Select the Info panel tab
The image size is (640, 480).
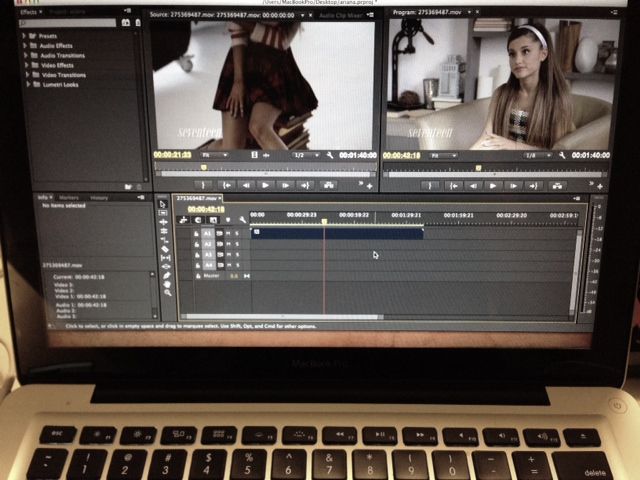coord(44,197)
